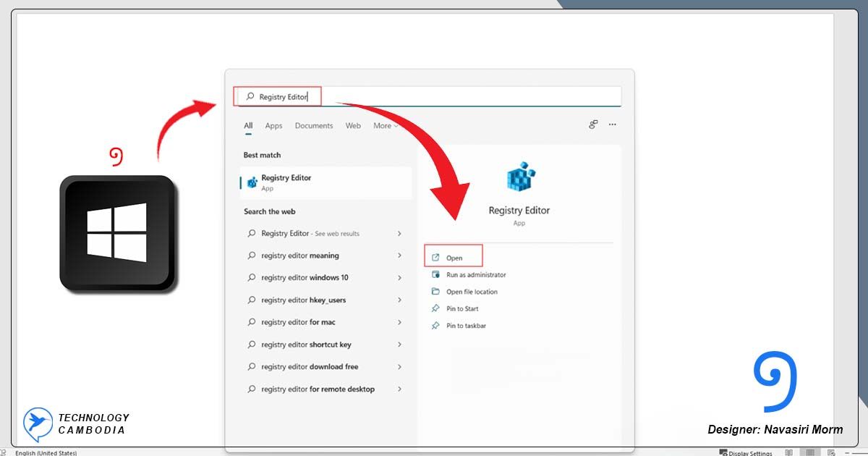Click the magnifier icon beside "registry editor hkey_users"

tap(252, 300)
